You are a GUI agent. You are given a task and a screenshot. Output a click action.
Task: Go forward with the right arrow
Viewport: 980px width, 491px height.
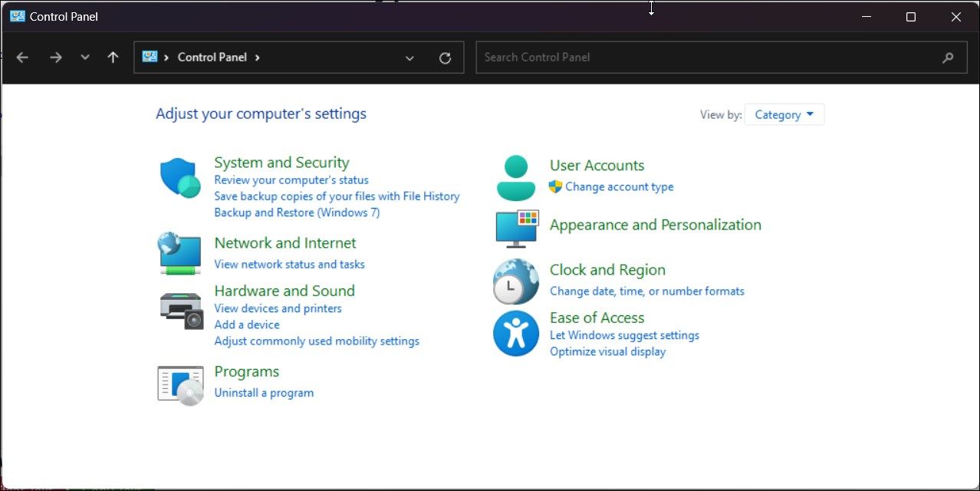(55, 58)
